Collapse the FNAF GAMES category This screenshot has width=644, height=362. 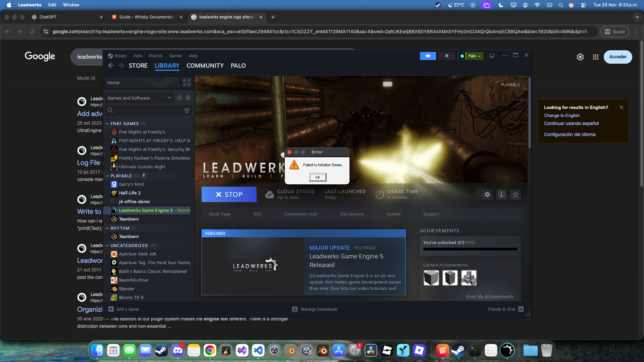[x=107, y=124]
